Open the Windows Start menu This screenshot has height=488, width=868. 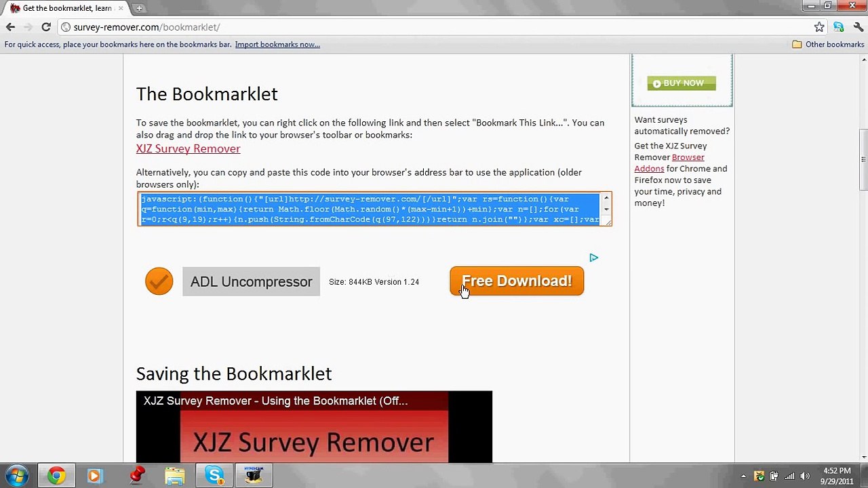tap(17, 476)
